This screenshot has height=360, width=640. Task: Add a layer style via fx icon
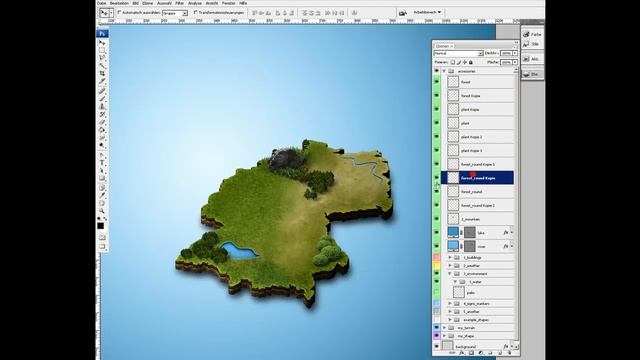point(462,353)
